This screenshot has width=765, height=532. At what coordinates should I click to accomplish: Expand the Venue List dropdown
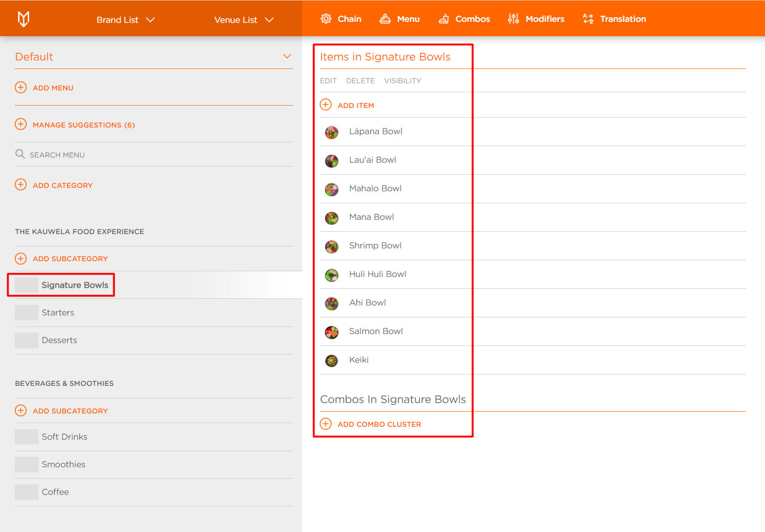pos(244,20)
